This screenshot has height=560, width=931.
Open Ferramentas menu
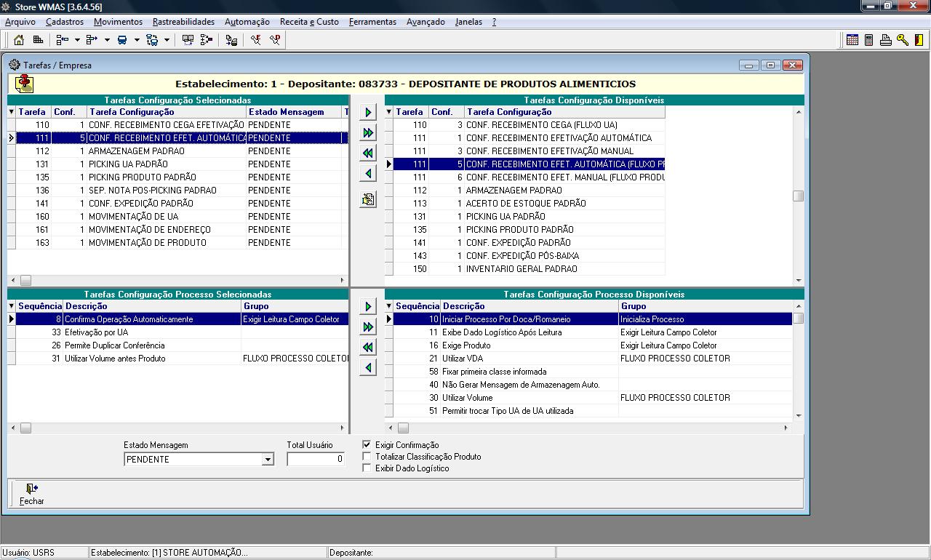[x=372, y=22]
